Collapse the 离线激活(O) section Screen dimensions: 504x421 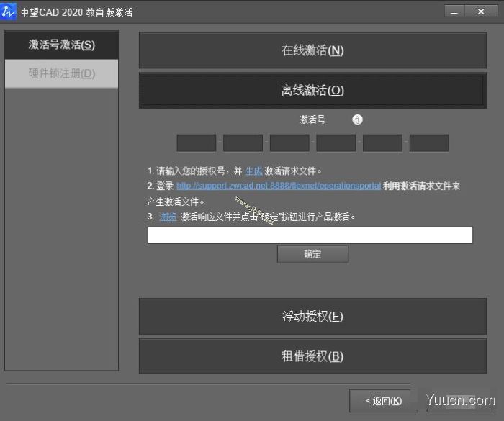pos(312,90)
